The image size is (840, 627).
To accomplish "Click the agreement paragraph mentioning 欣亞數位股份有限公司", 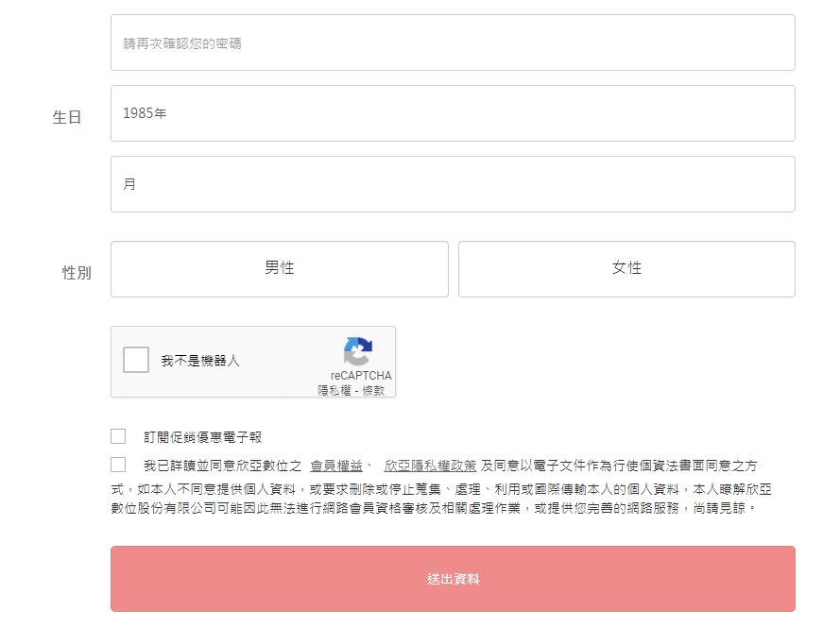I will [x=435, y=499].
